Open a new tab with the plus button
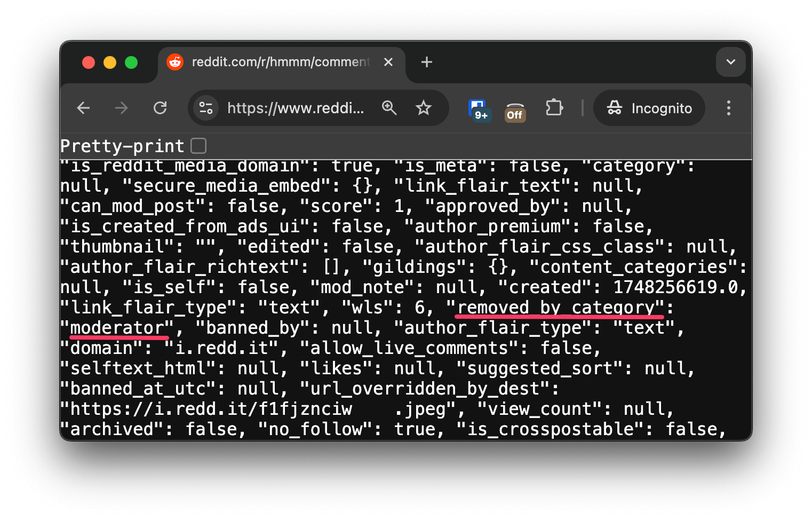The image size is (812, 520). [426, 62]
